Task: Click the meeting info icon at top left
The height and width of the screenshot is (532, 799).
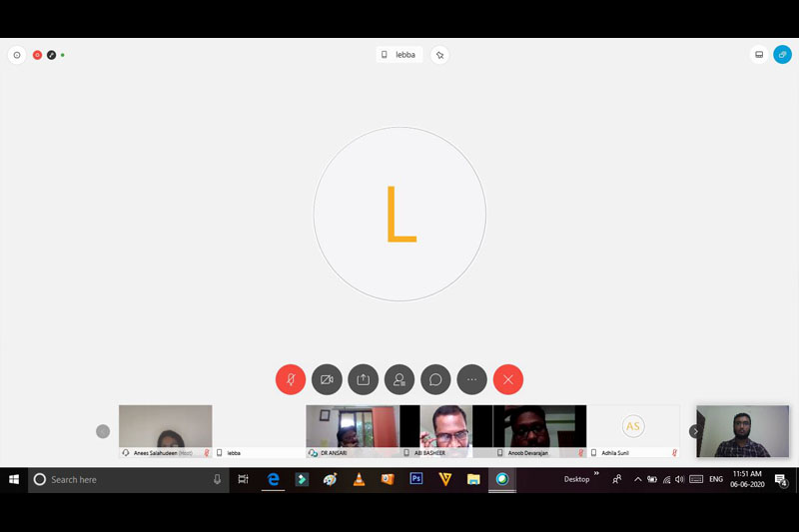Action: pyautogui.click(x=16, y=55)
